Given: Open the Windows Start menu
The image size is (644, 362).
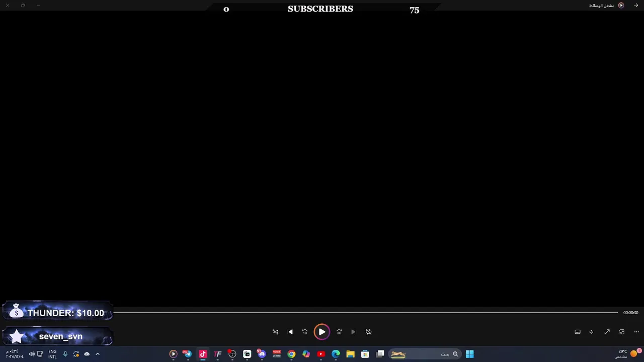Looking at the screenshot, I should pos(469,354).
